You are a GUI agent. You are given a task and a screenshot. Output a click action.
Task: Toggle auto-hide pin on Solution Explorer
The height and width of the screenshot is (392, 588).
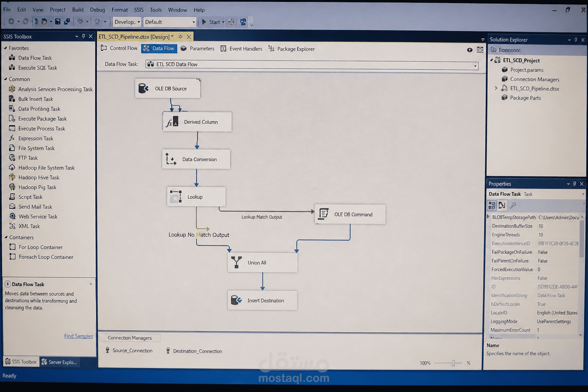point(576,40)
